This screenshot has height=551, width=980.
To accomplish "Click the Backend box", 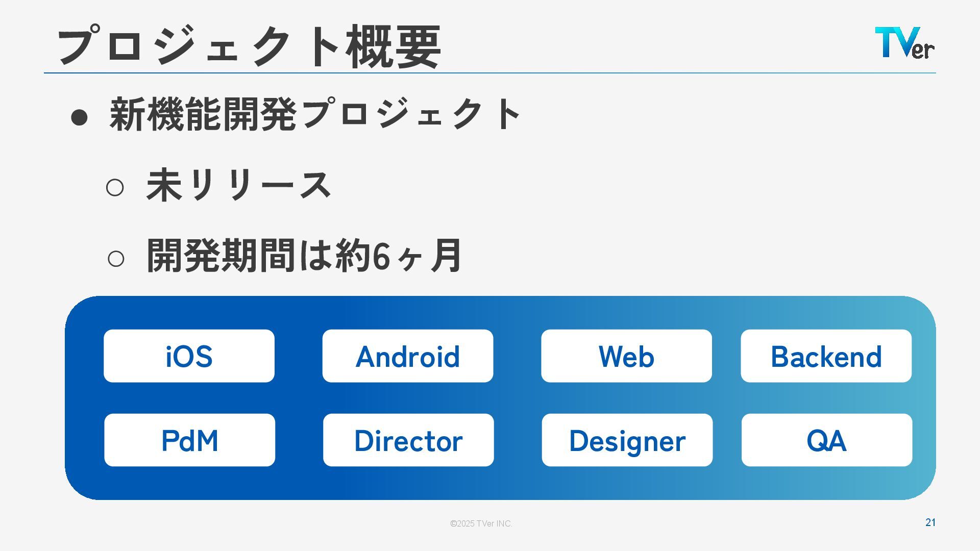I will (826, 356).
